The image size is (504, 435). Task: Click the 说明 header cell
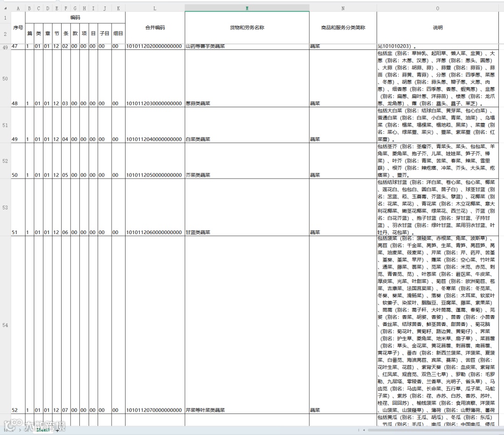tap(437, 28)
